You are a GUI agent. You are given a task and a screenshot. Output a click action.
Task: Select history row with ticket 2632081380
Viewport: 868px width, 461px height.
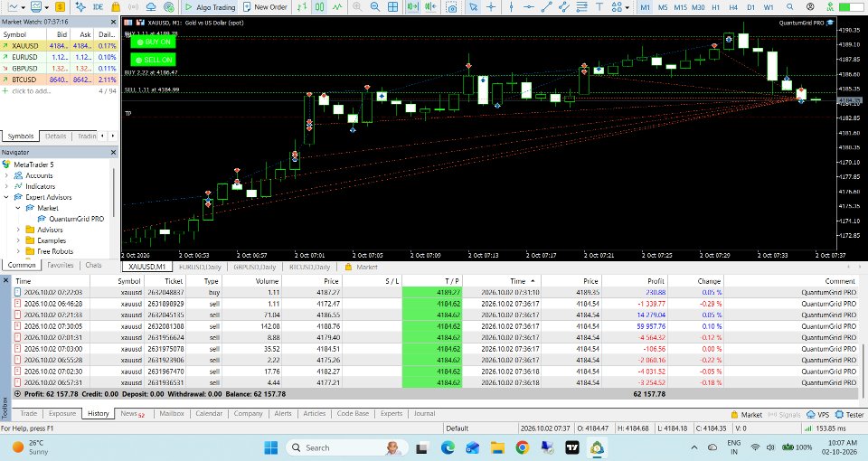(x=435, y=326)
